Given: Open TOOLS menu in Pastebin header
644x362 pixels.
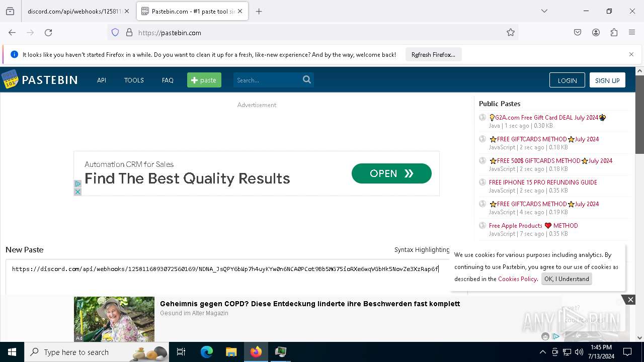Looking at the screenshot, I should coord(134,80).
